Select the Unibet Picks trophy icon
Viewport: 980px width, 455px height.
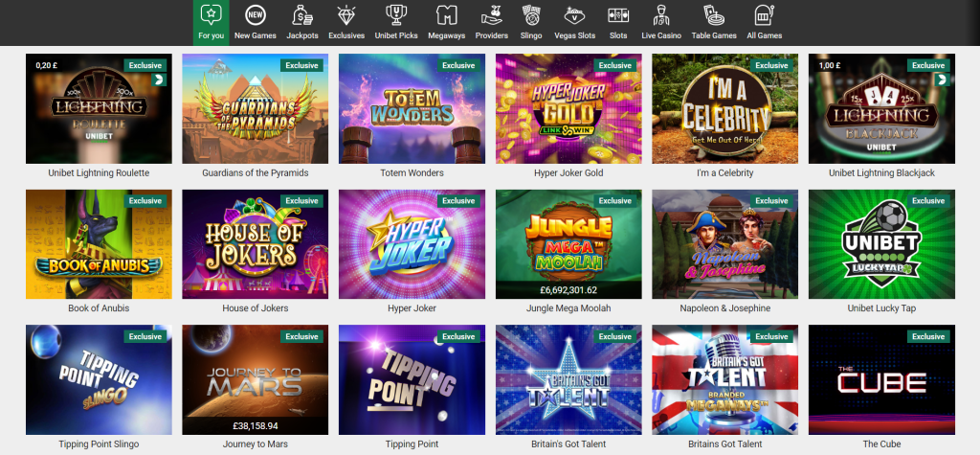click(395, 14)
